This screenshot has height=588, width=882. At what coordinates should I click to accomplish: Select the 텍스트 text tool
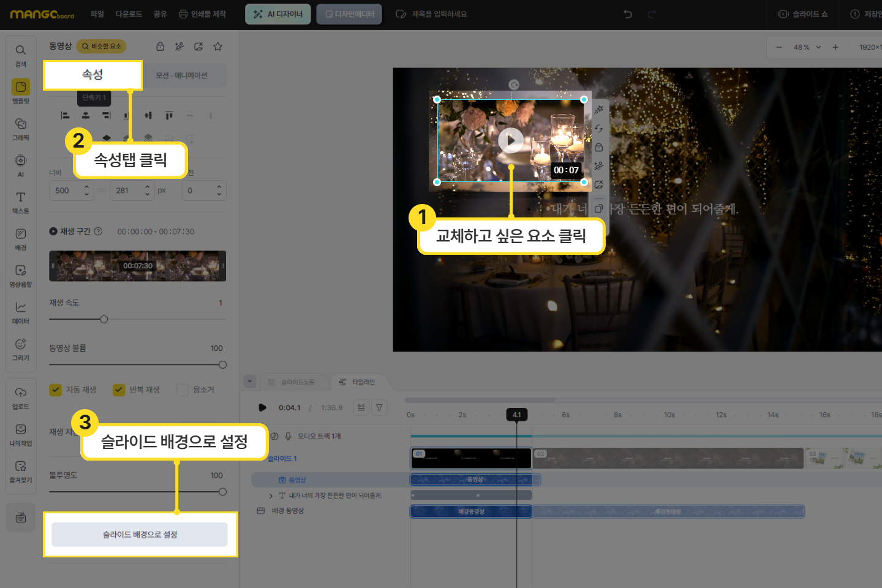21,198
